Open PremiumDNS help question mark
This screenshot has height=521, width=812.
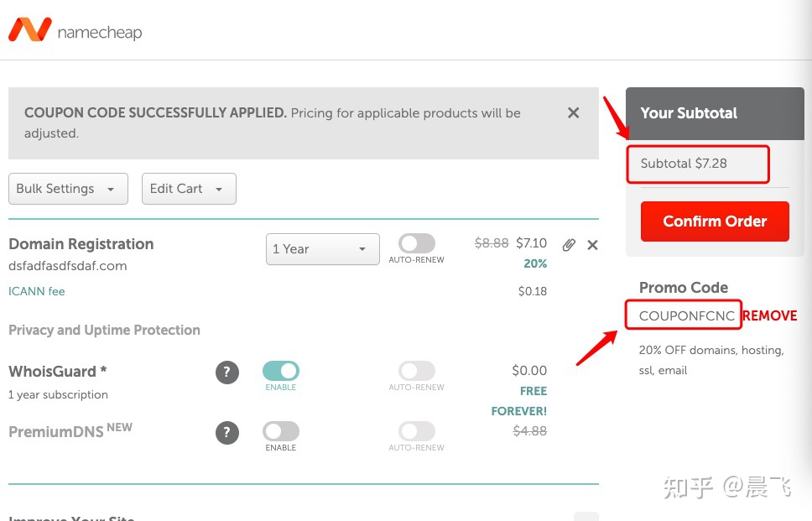coord(227,433)
